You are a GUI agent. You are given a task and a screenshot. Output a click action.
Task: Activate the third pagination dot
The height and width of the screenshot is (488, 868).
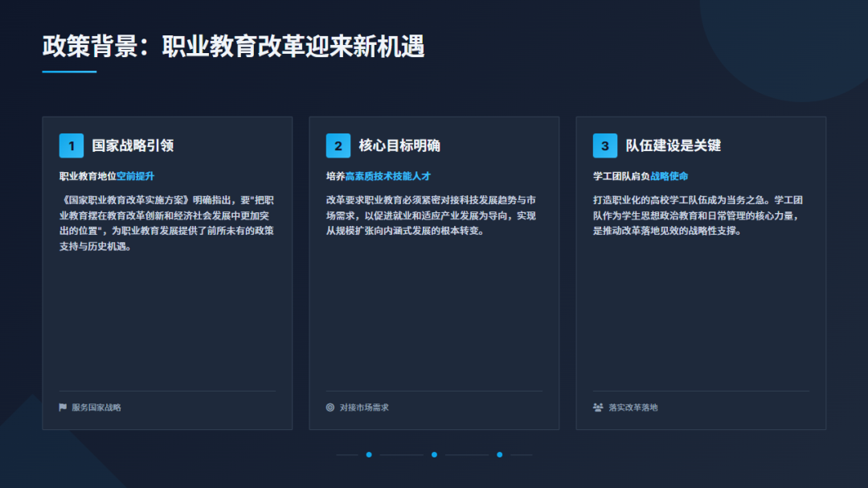[499, 454]
